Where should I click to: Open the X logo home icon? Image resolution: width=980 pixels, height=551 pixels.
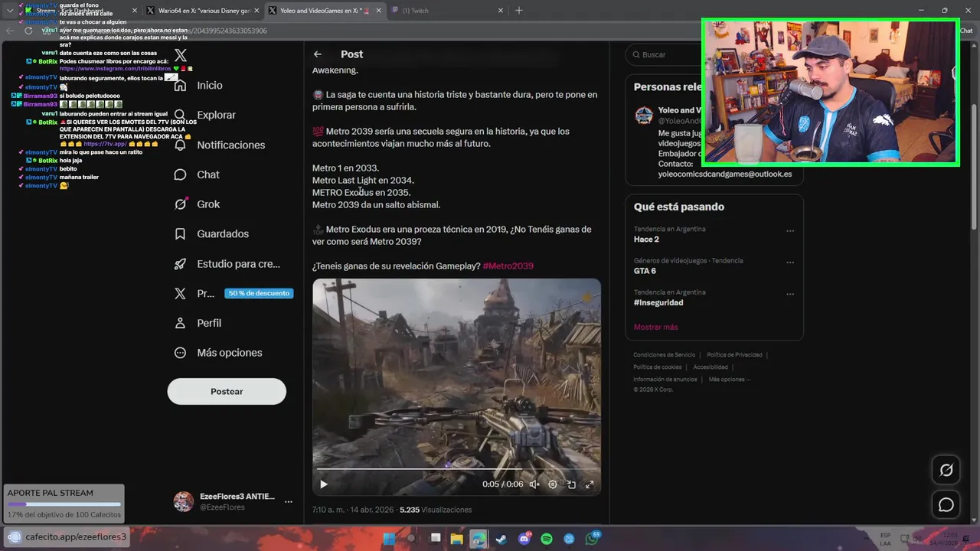pos(181,55)
